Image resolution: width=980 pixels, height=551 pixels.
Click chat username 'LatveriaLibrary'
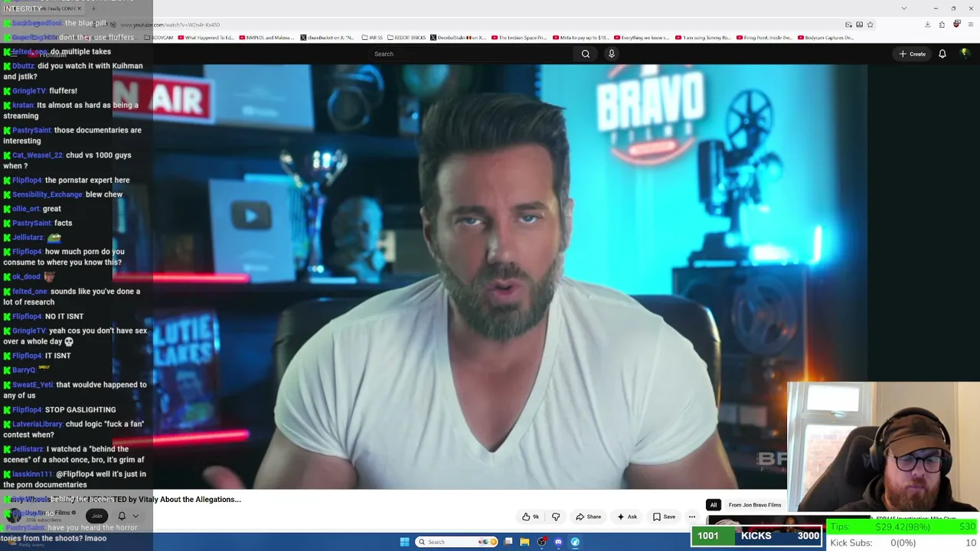tap(38, 424)
